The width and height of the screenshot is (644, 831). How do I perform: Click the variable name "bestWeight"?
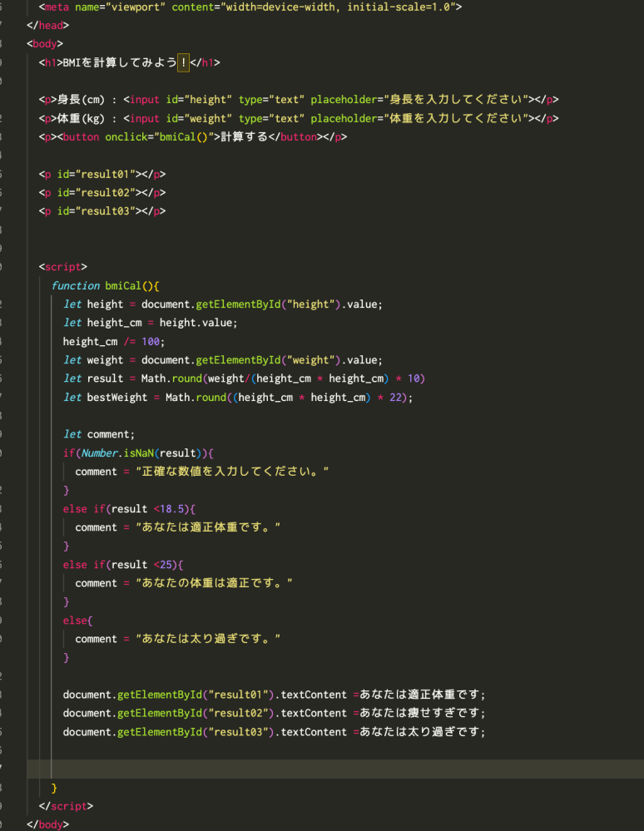click(x=117, y=398)
